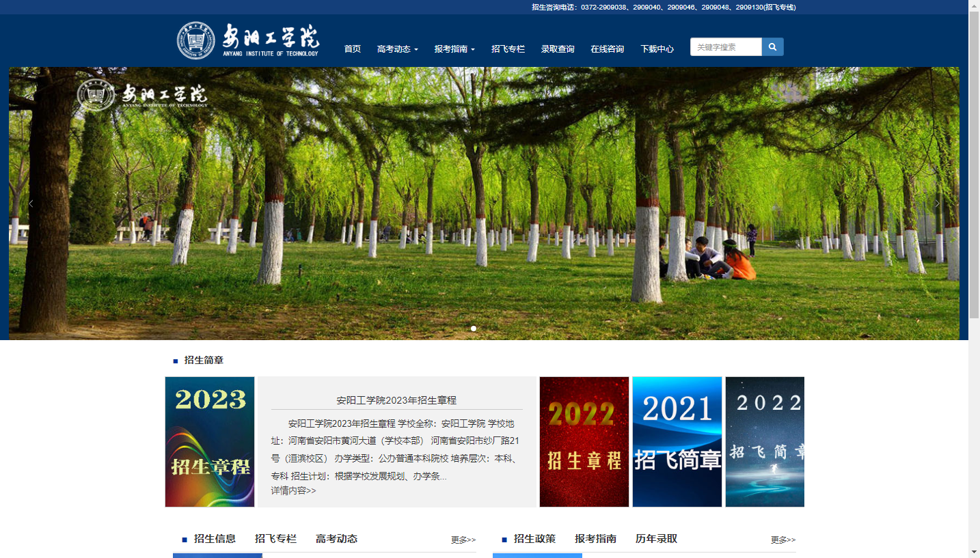
Task: Click the vertical scrollbar thumb
Action: 974,164
